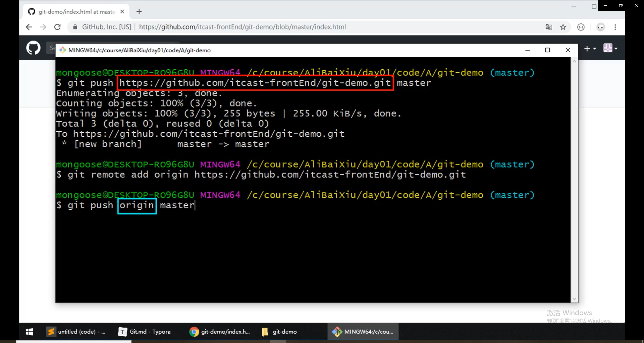Click the Chrome profile avatar icon
This screenshot has height=343, width=644.
(600, 27)
